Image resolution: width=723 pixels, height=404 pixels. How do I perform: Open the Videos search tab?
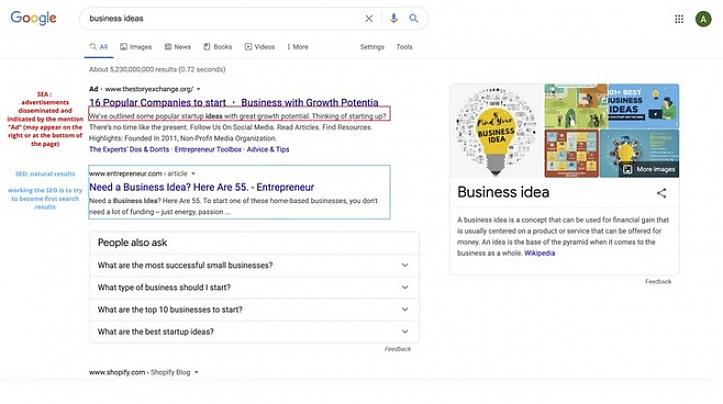(x=259, y=47)
